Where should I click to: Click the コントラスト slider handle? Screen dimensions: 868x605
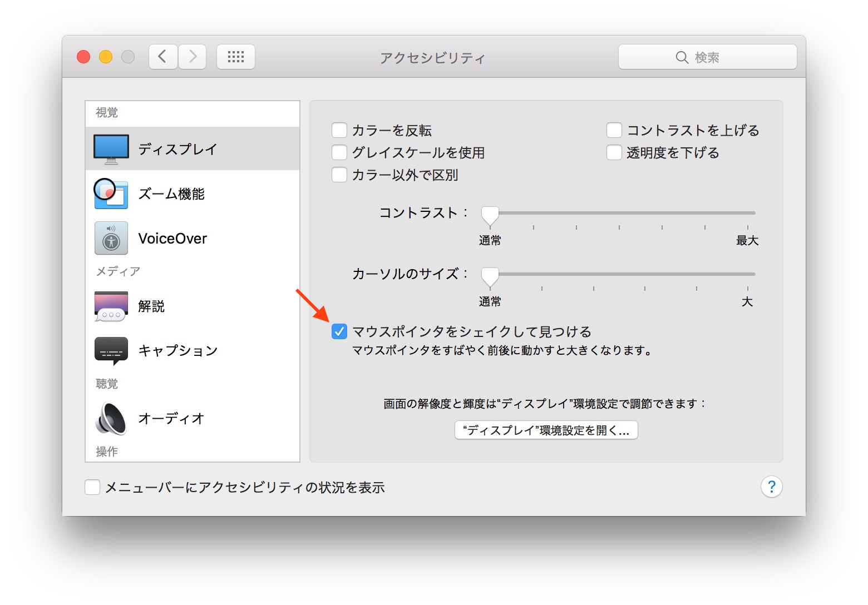point(490,213)
